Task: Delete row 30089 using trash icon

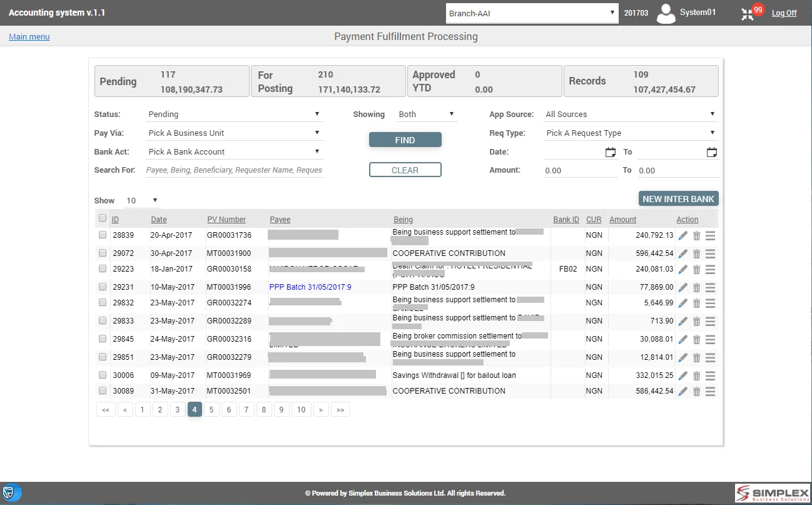Action: click(696, 391)
